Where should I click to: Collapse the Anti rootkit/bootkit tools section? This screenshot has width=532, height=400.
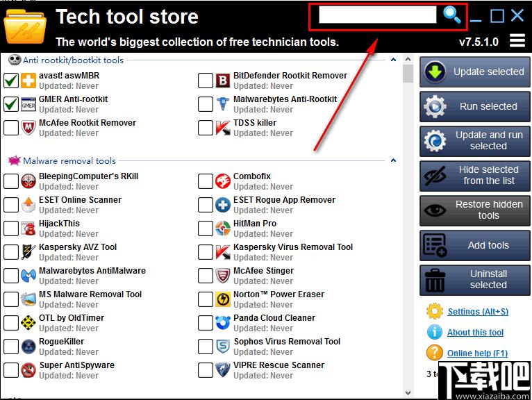tap(393, 60)
